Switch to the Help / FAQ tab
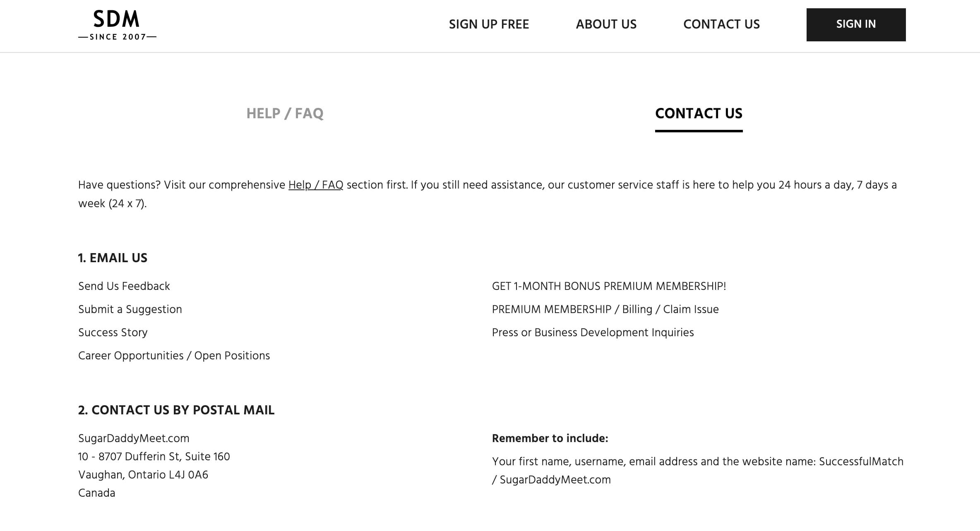Viewport: 980px width, 531px height. pyautogui.click(x=285, y=113)
